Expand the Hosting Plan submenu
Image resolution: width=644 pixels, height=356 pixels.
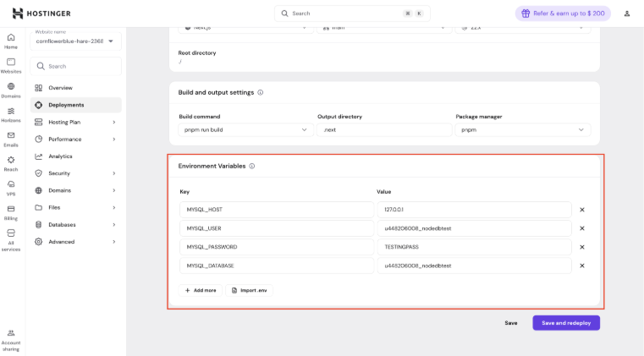tap(76, 122)
